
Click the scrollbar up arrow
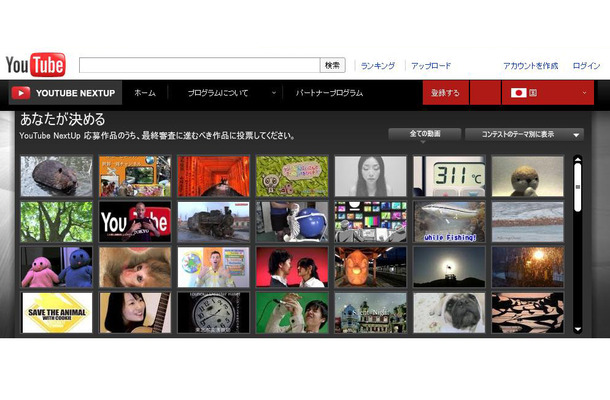pyautogui.click(x=578, y=159)
